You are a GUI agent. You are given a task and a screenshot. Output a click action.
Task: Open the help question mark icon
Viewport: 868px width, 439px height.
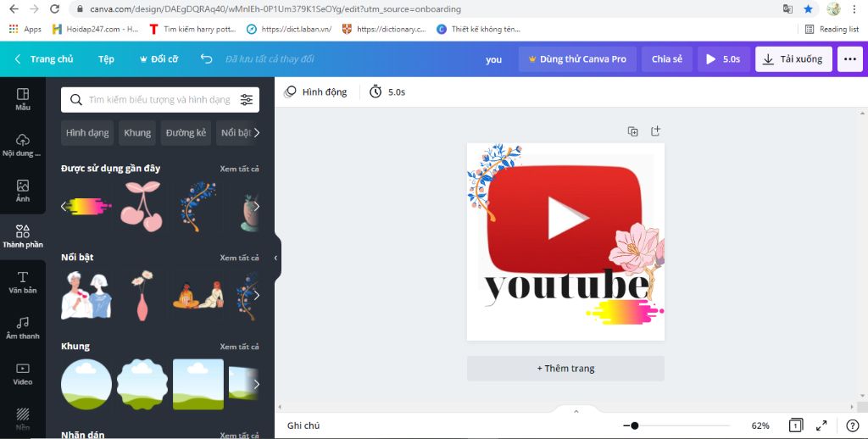(x=853, y=425)
